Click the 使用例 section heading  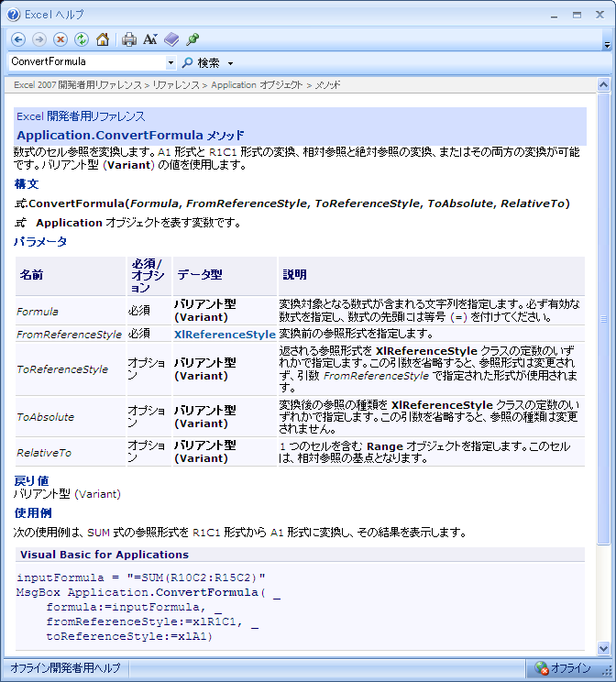point(33,512)
